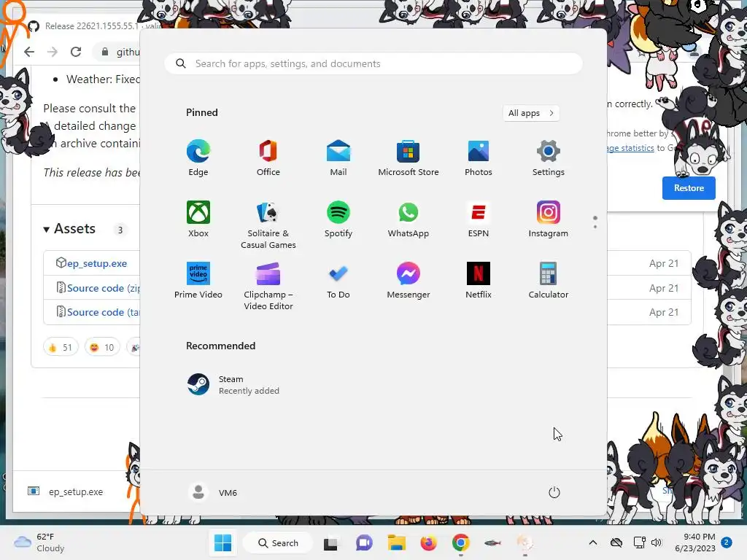Collapse the Assets section on GitHub page
Image resolution: width=747 pixels, height=560 pixels.
tap(69, 229)
